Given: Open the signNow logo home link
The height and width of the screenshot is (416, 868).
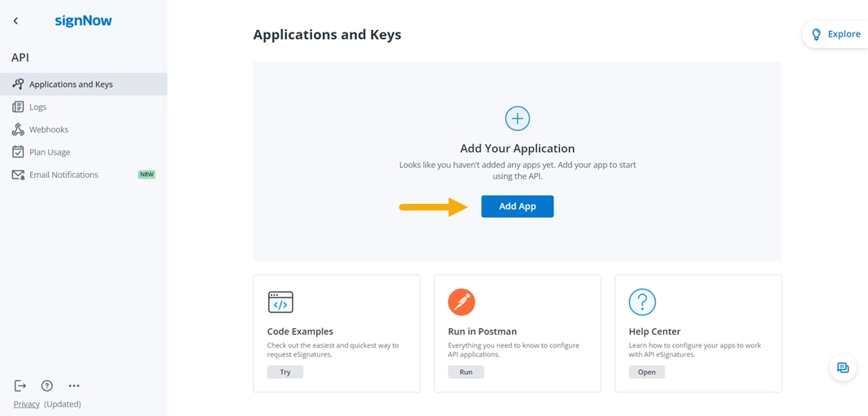Looking at the screenshot, I should point(84,21).
